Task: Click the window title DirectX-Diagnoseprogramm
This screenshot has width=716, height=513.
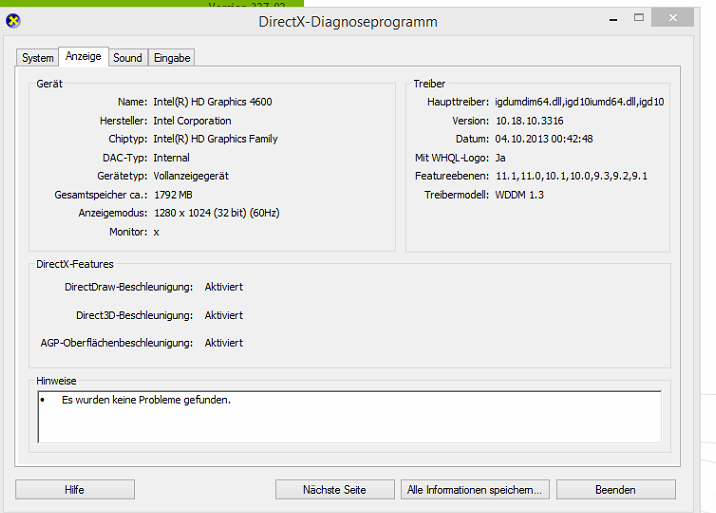Action: (x=348, y=21)
